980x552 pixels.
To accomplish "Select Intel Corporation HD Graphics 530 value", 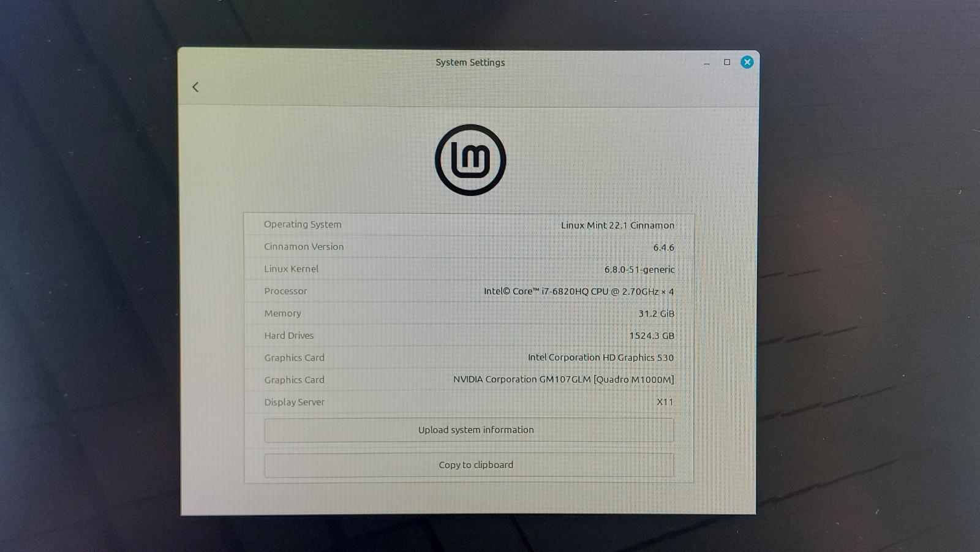I will pos(601,358).
